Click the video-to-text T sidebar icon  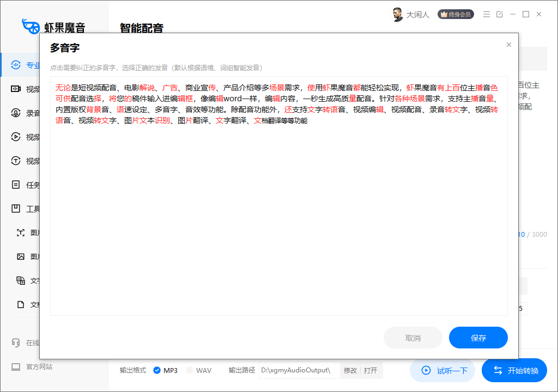[16, 161]
